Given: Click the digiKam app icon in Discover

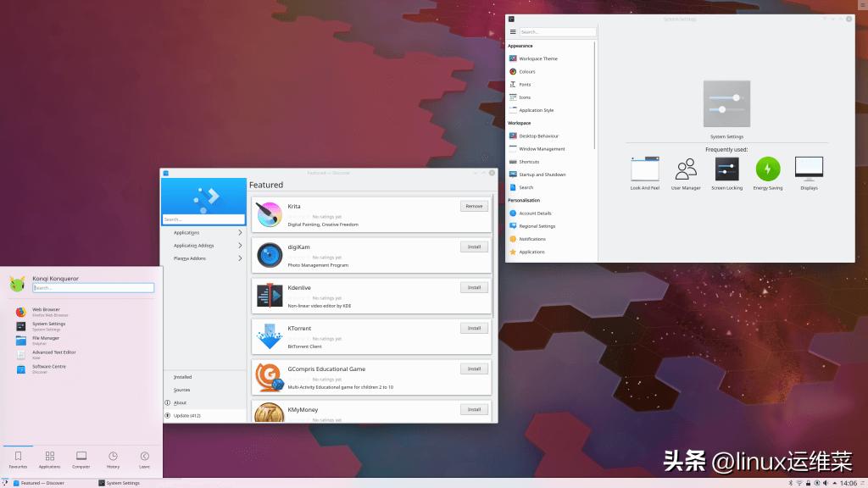Looking at the screenshot, I should click(x=269, y=255).
